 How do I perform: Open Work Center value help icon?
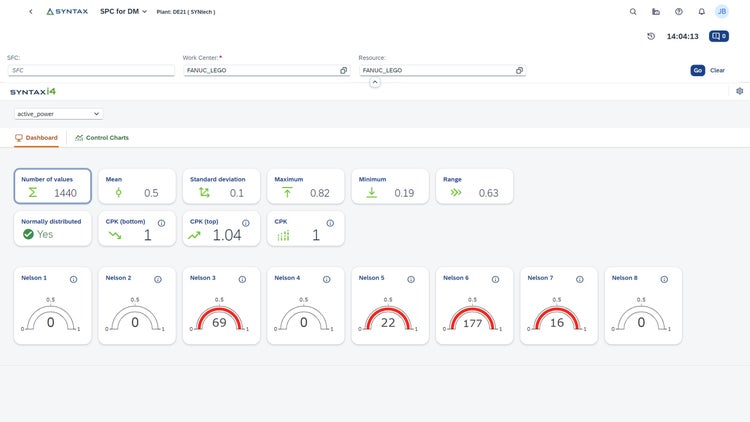coord(343,70)
